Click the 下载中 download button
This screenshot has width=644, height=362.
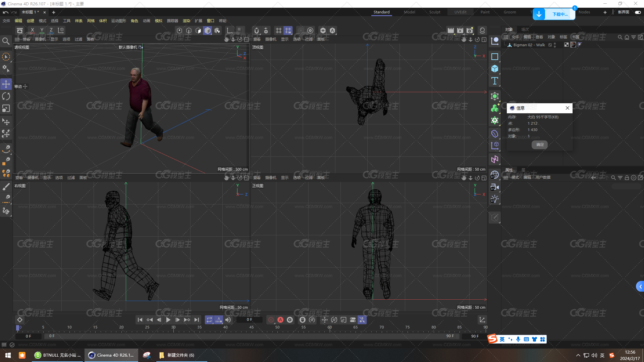[x=554, y=14]
